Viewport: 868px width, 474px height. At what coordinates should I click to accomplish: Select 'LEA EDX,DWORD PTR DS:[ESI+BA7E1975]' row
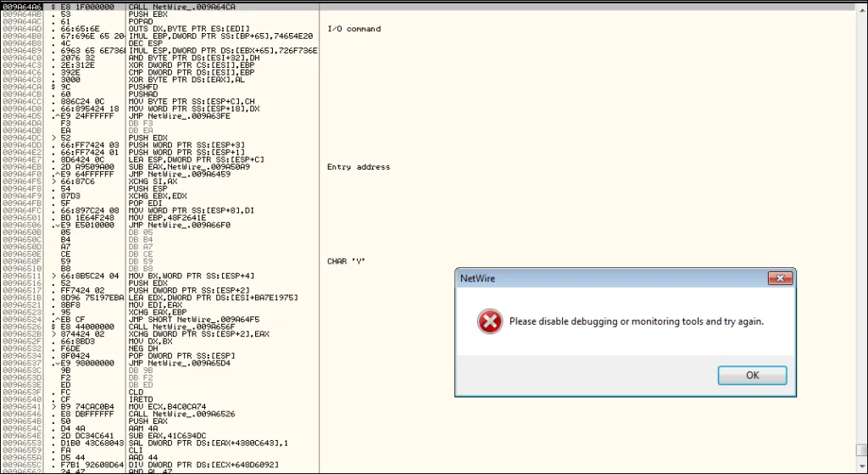click(213, 298)
